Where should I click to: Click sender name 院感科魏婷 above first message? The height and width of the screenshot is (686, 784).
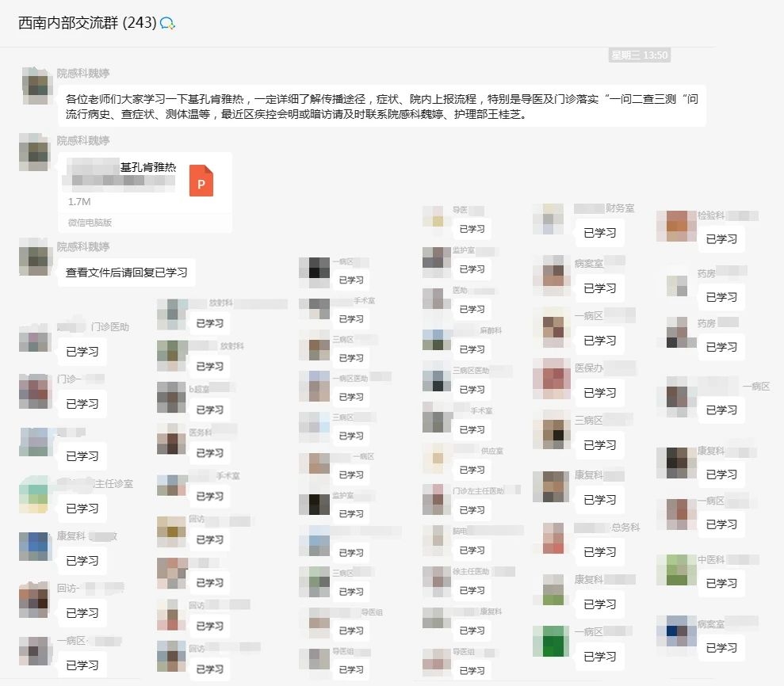83,72
